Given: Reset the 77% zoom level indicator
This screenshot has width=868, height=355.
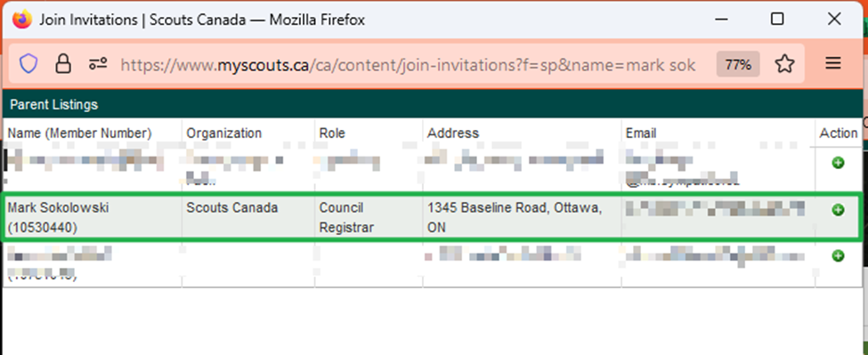Looking at the screenshot, I should click(738, 65).
